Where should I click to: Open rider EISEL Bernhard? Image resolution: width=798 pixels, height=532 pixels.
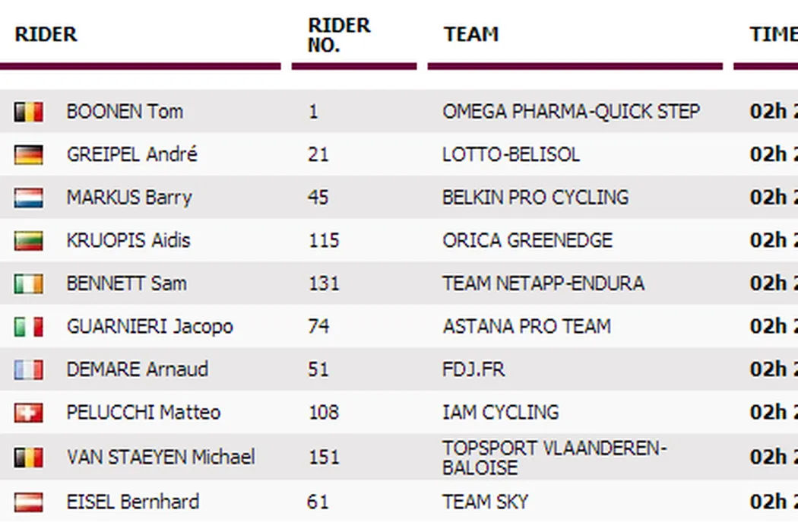click(x=133, y=502)
